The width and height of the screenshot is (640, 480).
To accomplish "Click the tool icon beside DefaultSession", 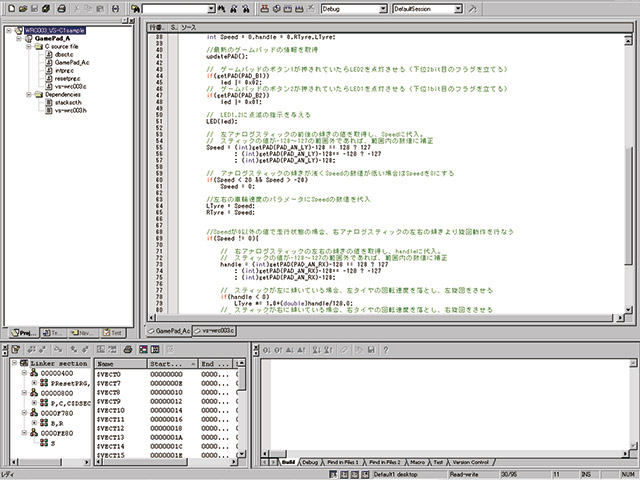I will tap(472, 8).
